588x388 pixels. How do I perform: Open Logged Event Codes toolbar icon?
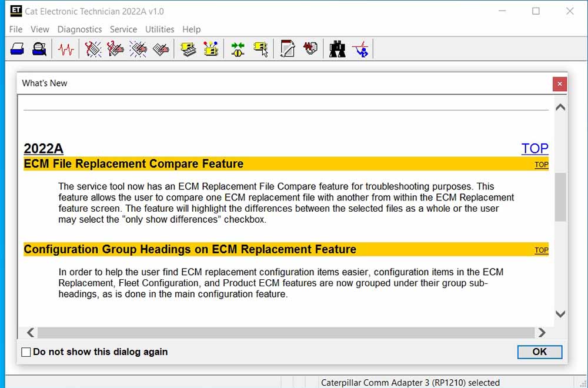click(161, 49)
